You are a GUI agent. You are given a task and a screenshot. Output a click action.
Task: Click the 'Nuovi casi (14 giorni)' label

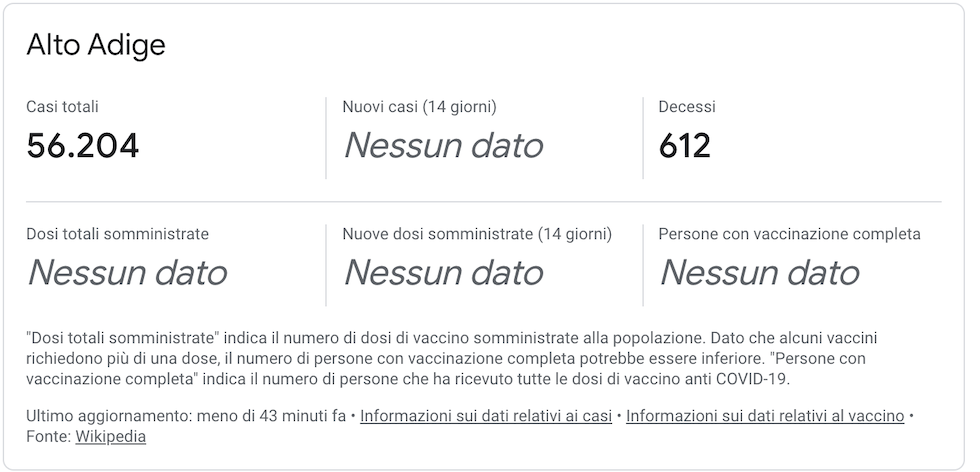pos(419,106)
